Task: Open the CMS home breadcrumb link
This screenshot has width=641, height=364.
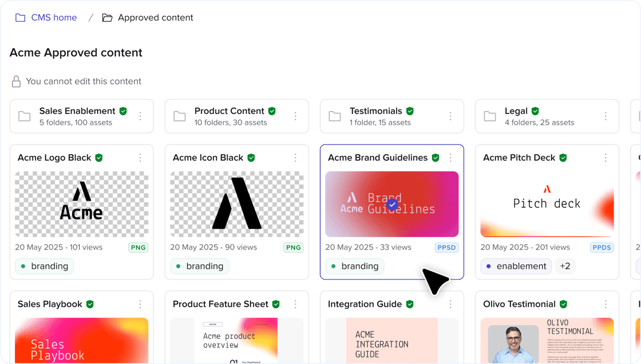Action: pos(54,18)
